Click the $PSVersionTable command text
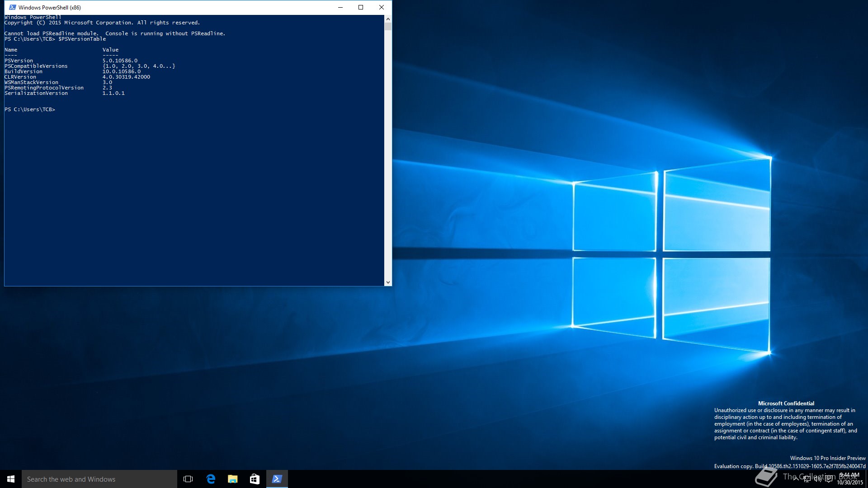The width and height of the screenshot is (868, 488). (x=82, y=39)
